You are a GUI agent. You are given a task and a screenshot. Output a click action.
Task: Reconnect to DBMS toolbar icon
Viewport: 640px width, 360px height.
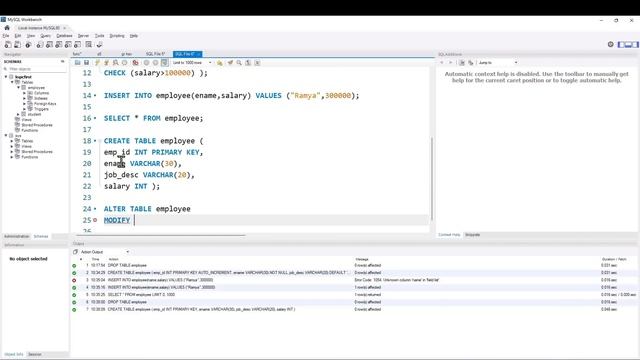pos(99,44)
